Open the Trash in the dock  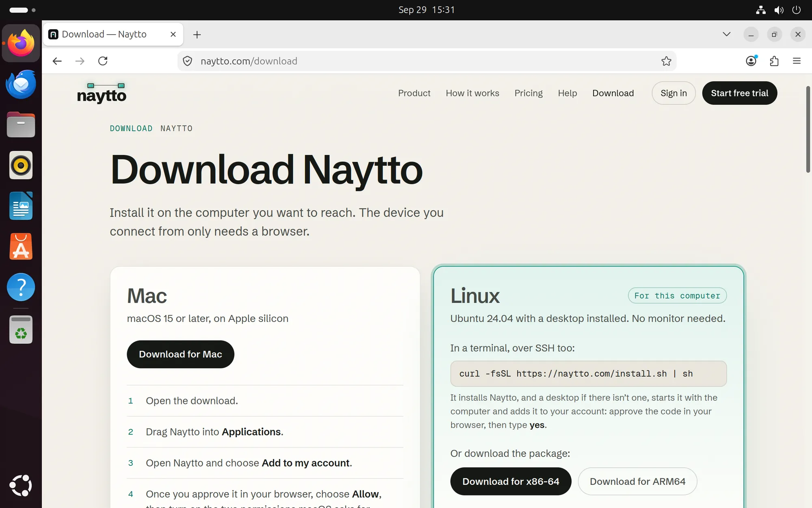(x=21, y=330)
